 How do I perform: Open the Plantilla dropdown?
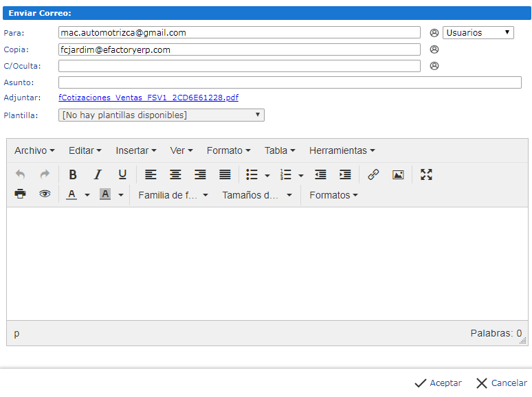coord(161,115)
